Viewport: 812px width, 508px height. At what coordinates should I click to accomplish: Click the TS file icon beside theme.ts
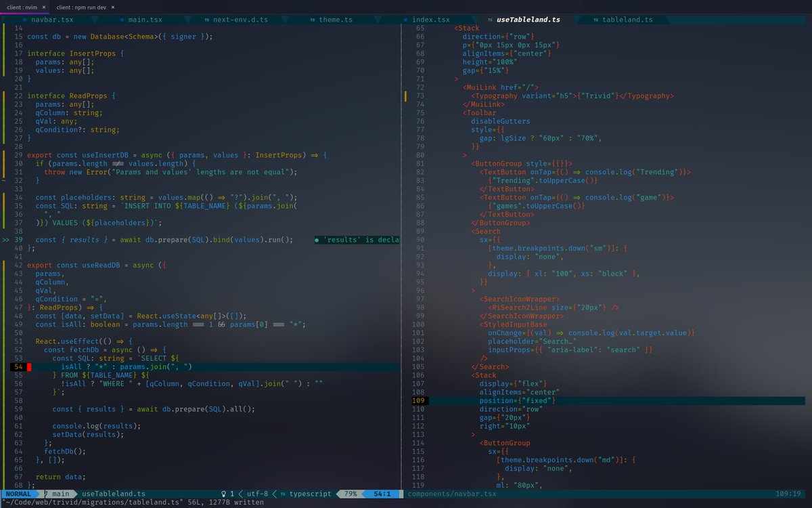(313, 20)
